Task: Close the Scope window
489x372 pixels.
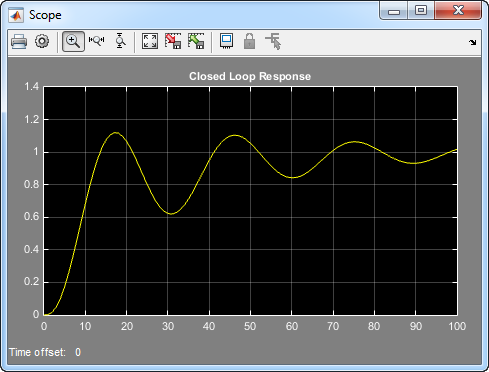Action: point(458,11)
